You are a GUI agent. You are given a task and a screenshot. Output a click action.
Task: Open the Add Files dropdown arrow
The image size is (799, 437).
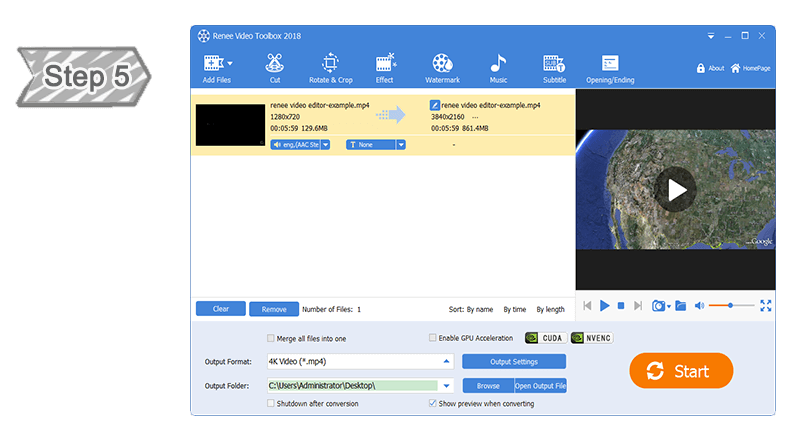[x=229, y=62]
